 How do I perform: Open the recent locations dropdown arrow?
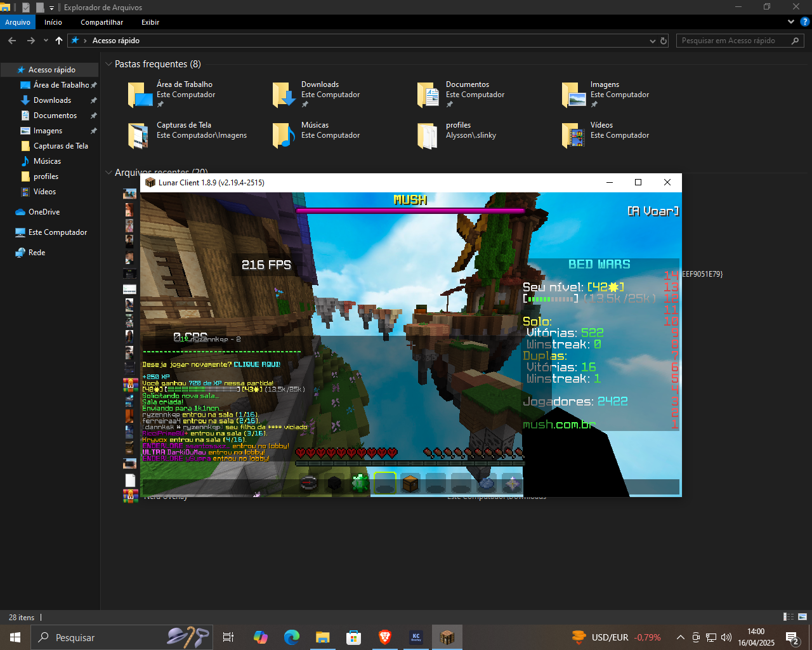pyautogui.click(x=46, y=41)
